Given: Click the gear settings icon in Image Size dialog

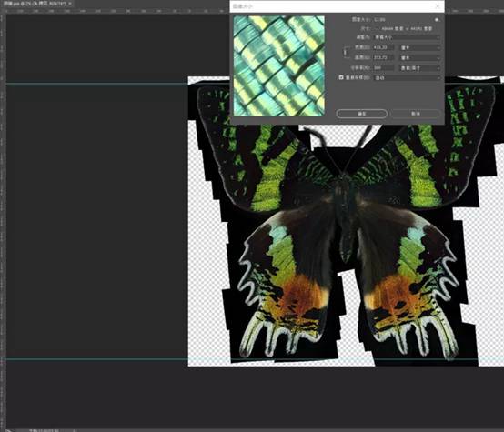Looking at the screenshot, I should [437, 20].
